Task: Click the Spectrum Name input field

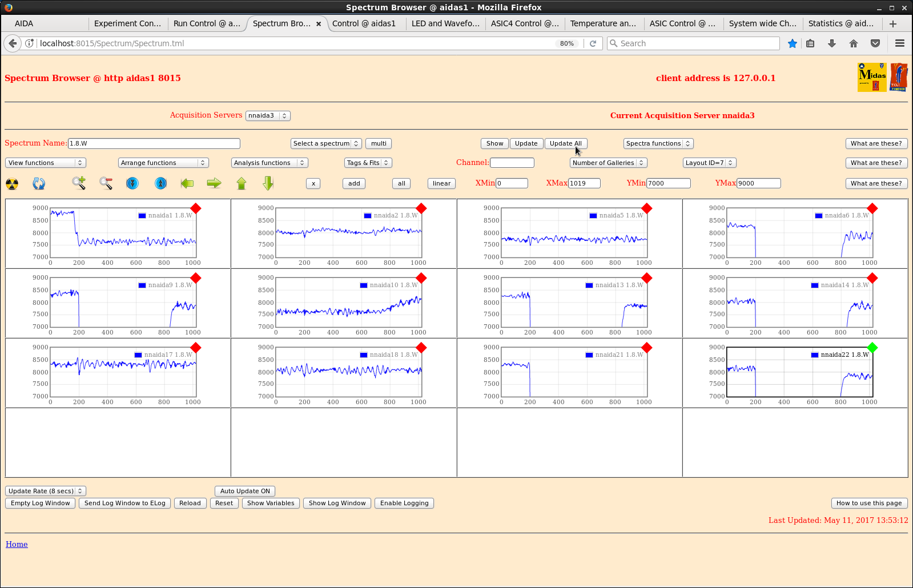Action: 154,144
